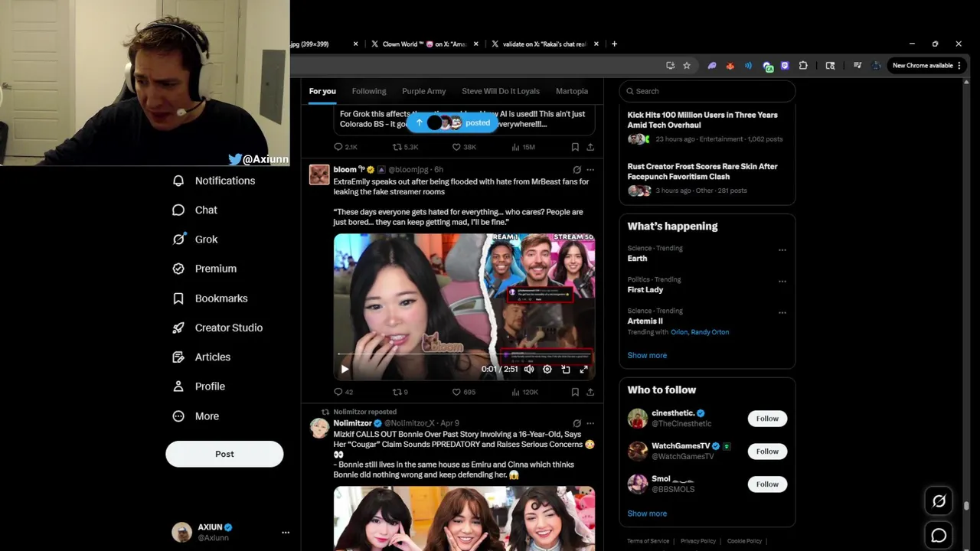Click New Chrome available button
Screen dimensions: 980x551
(927, 66)
